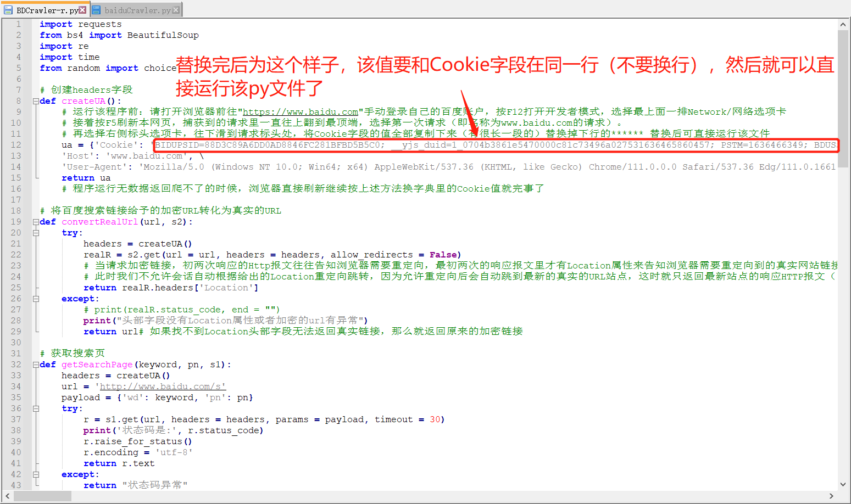851x504 pixels.
Task: Click the 'utf-8' encoding string
Action: tap(174, 452)
